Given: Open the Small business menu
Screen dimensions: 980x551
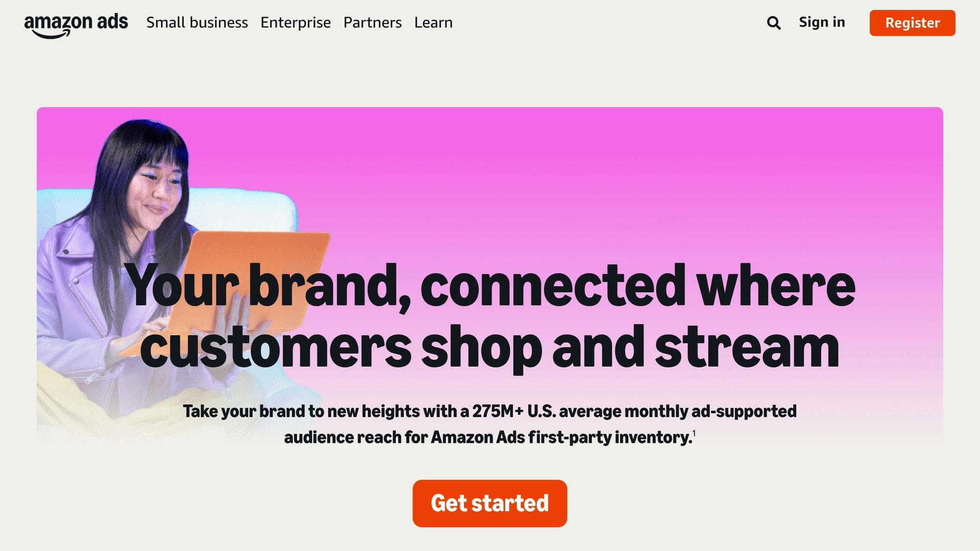Looking at the screenshot, I should tap(198, 22).
